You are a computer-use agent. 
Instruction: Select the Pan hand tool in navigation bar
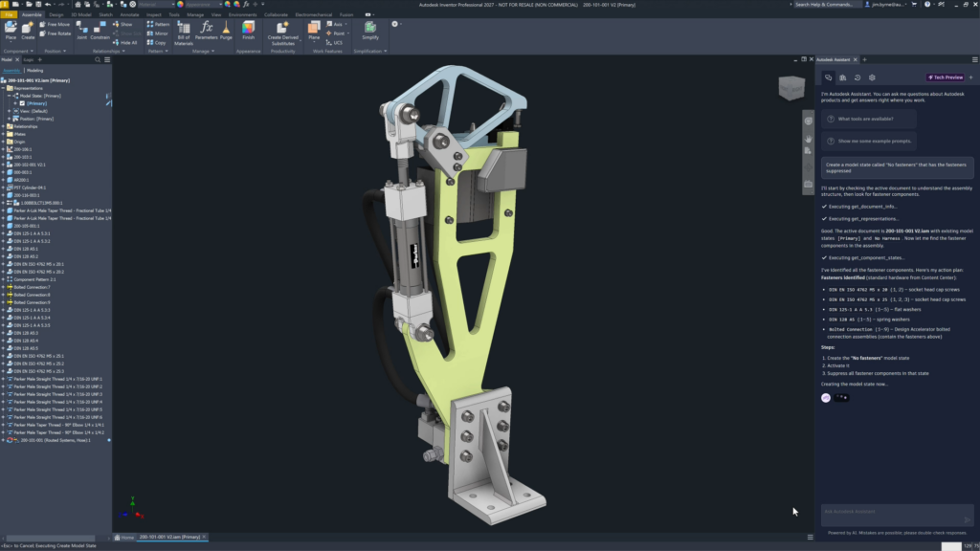[x=808, y=139]
